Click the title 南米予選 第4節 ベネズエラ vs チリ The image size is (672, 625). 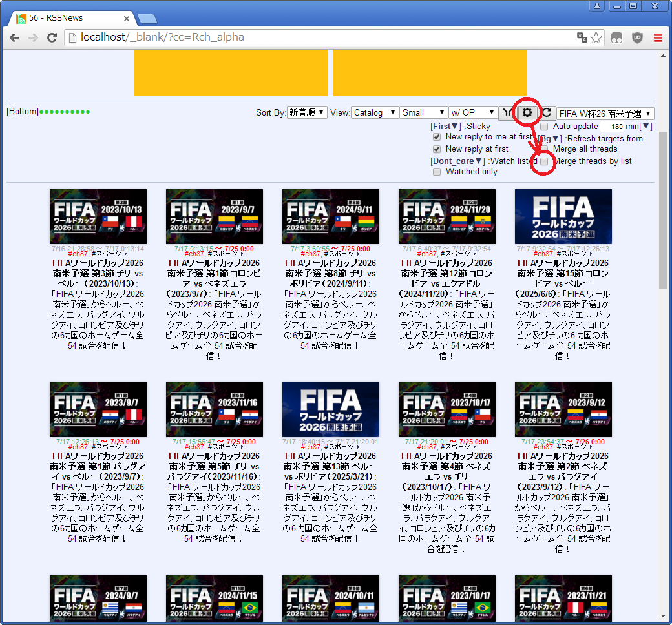pos(446,471)
